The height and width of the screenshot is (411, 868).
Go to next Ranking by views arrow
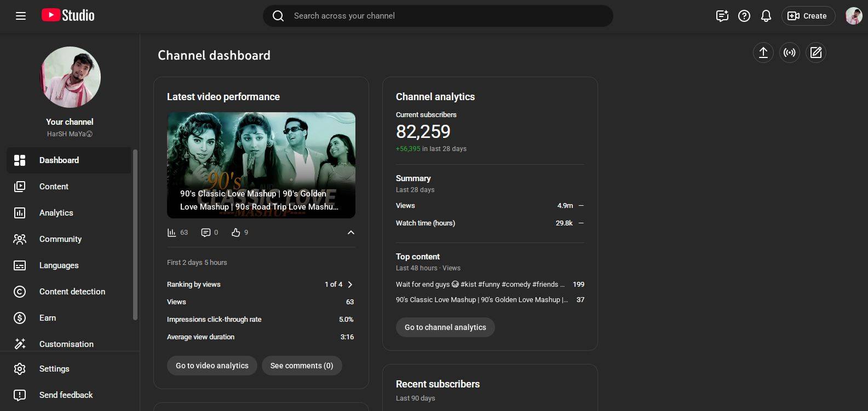coord(350,285)
